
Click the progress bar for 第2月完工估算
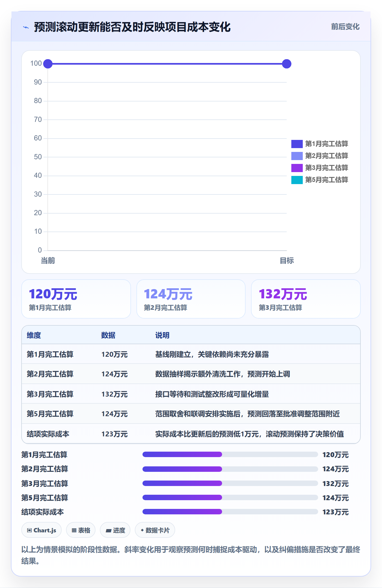coord(230,469)
